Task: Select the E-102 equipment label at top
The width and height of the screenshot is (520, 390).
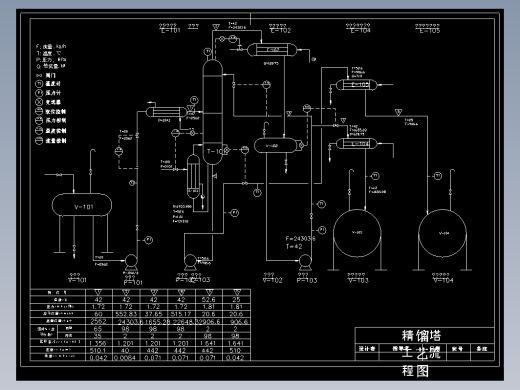Action: click(x=281, y=30)
